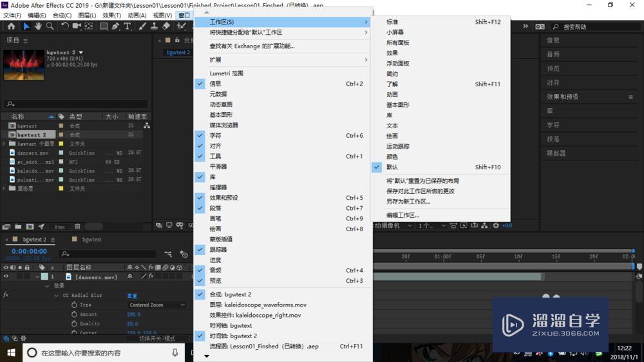Click the dancers.mov layer color label swatch
This screenshot has height=362, width=644.
pos(44,276)
